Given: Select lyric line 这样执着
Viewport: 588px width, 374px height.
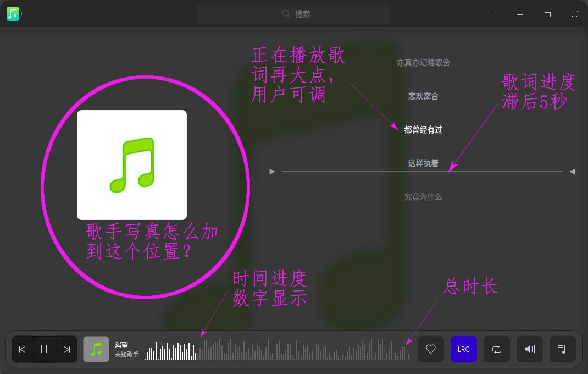Looking at the screenshot, I should coord(423,163).
